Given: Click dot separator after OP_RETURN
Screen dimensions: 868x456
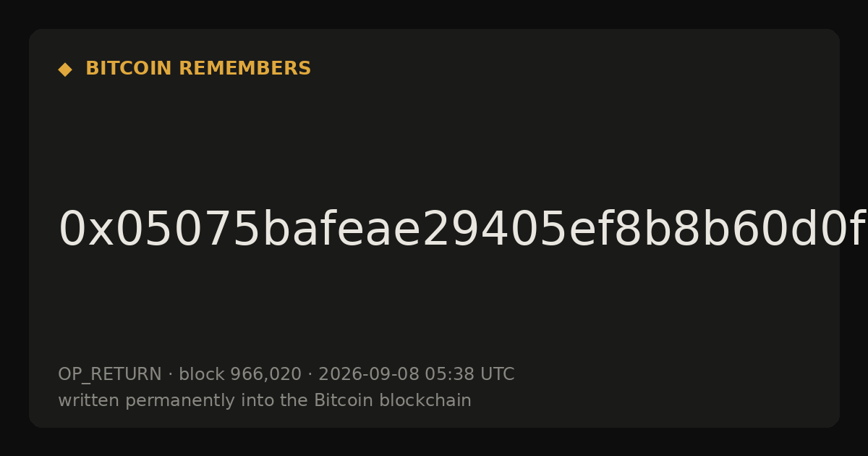Looking at the screenshot, I should pyautogui.click(x=171, y=375).
